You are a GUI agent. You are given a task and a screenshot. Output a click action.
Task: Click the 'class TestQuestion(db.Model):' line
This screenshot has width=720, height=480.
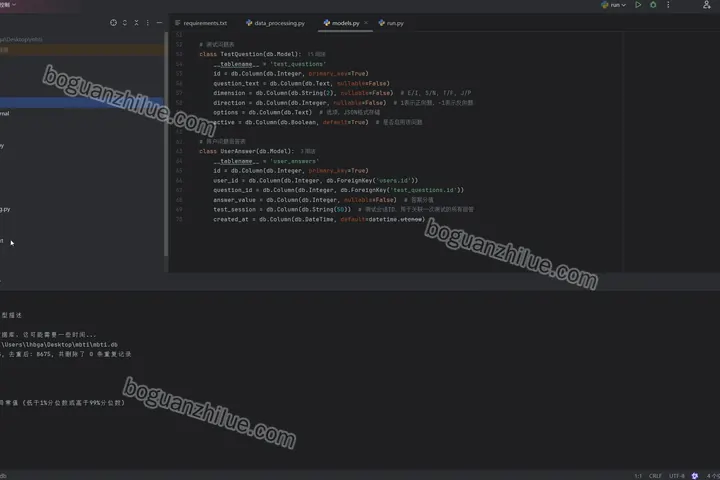(x=250, y=54)
